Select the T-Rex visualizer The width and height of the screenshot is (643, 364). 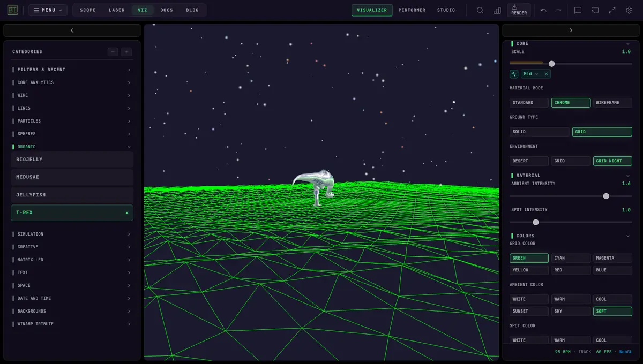[x=72, y=213]
